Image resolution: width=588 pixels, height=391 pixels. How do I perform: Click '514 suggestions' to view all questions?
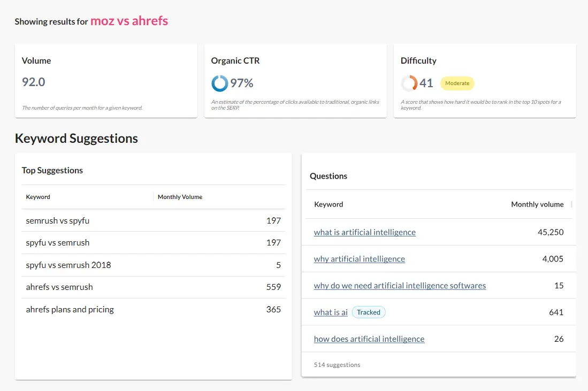(337, 364)
